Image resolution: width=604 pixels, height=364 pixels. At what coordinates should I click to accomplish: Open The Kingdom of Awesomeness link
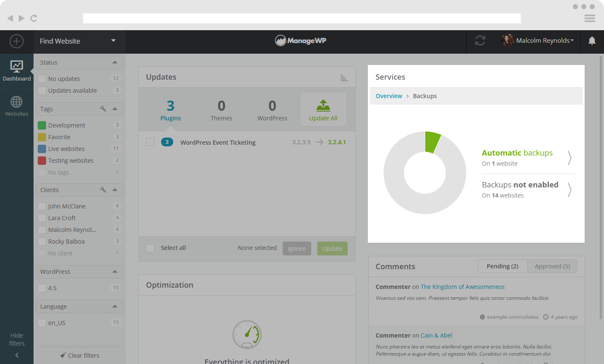point(463,287)
